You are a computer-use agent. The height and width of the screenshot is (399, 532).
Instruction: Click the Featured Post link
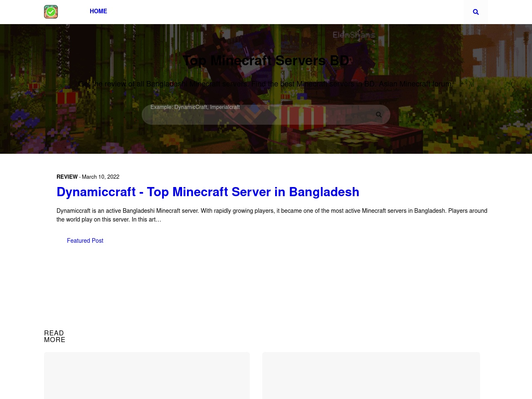tap(85, 241)
